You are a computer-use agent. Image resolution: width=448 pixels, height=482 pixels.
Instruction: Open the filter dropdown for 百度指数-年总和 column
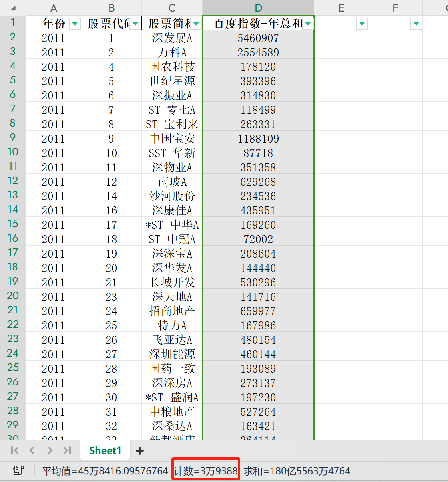click(308, 24)
